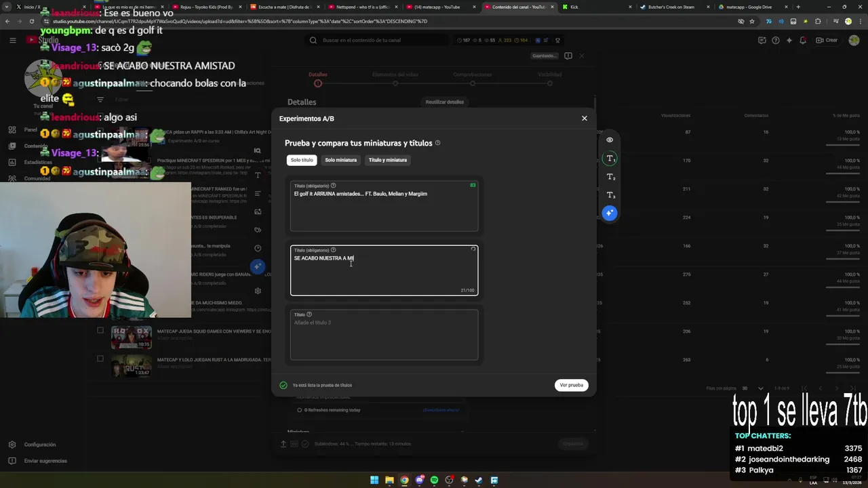Open Configuración in the left sidebar
The image size is (868, 488).
click(40, 445)
